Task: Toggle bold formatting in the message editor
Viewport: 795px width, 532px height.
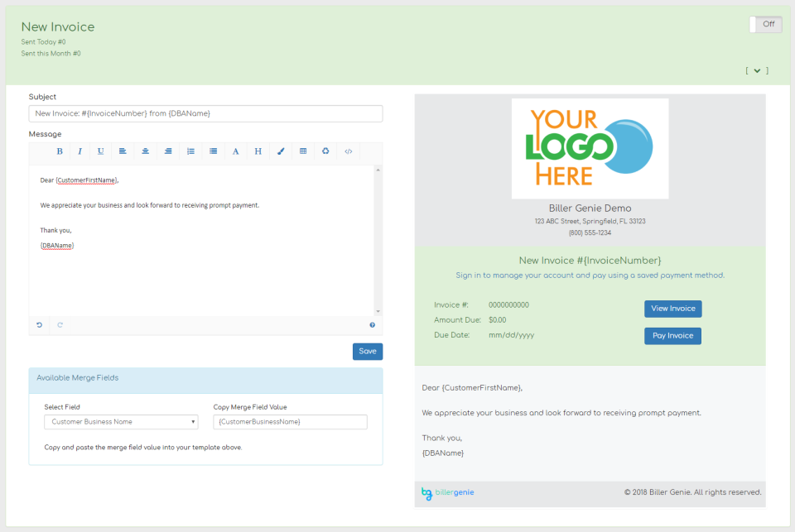Action: (x=60, y=151)
